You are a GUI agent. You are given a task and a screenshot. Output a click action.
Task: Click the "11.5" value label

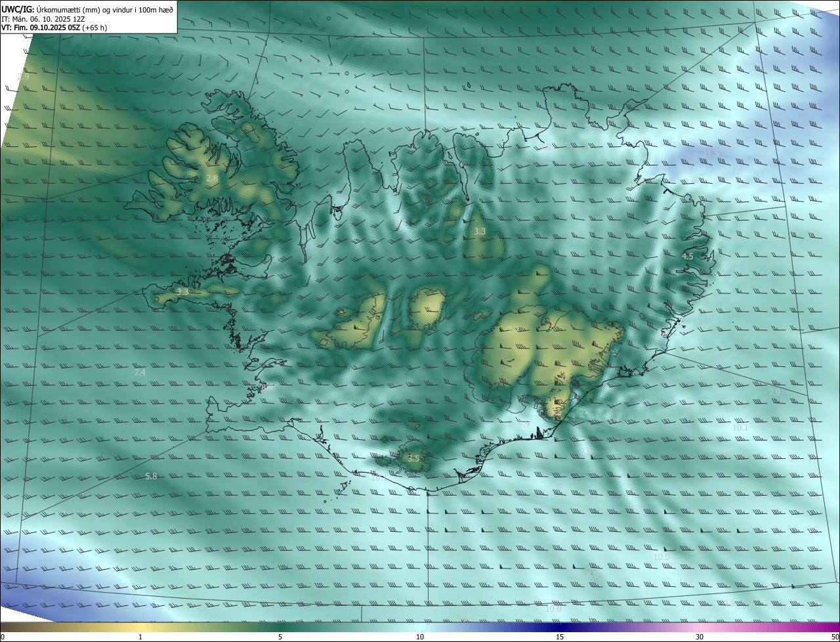click(711, 154)
